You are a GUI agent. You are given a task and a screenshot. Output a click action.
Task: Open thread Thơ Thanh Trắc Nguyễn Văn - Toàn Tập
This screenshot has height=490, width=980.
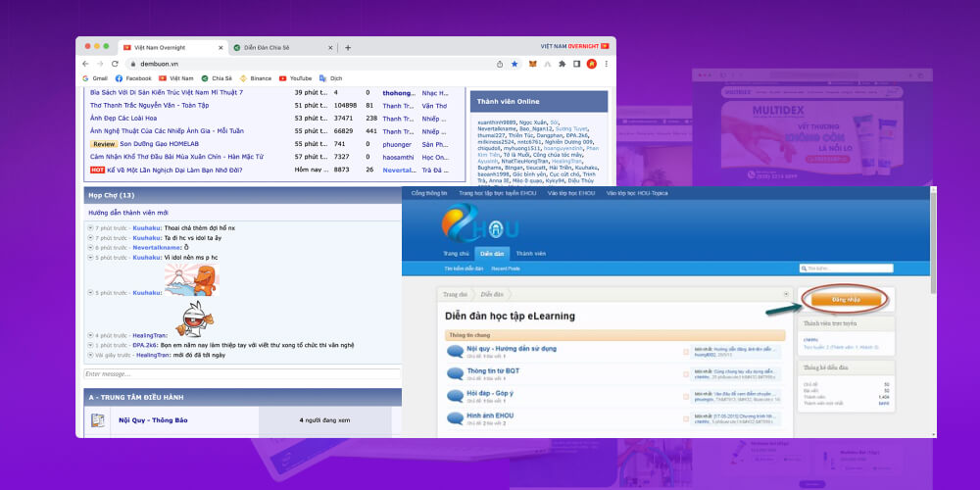click(x=149, y=105)
